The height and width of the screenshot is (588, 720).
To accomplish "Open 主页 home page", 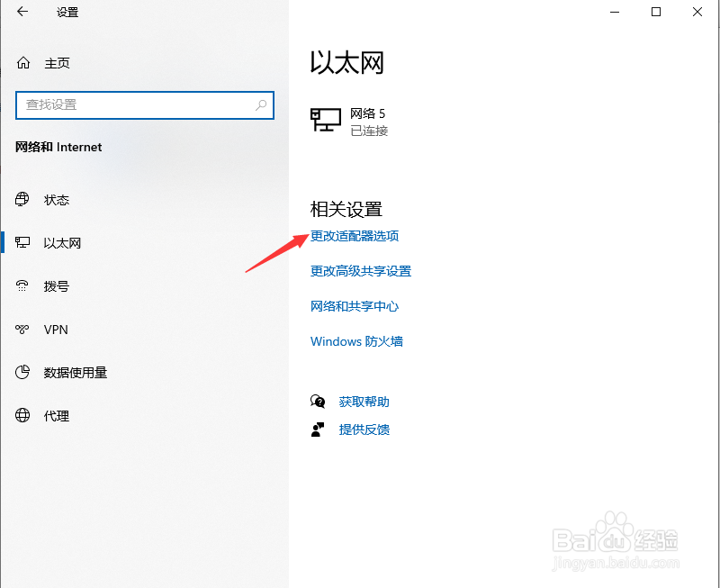I will click(x=57, y=63).
